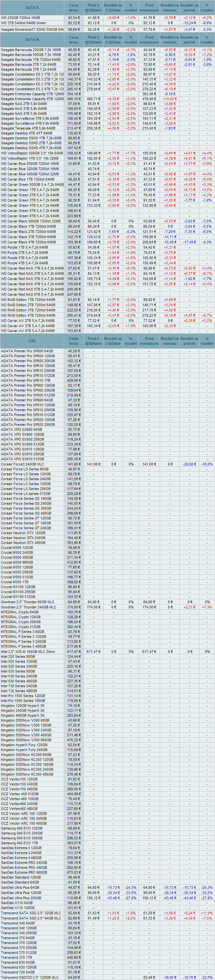Click the 429,06 € price of ADATA SP610 1TB
215x980 pixels.
click(x=74, y=380)
